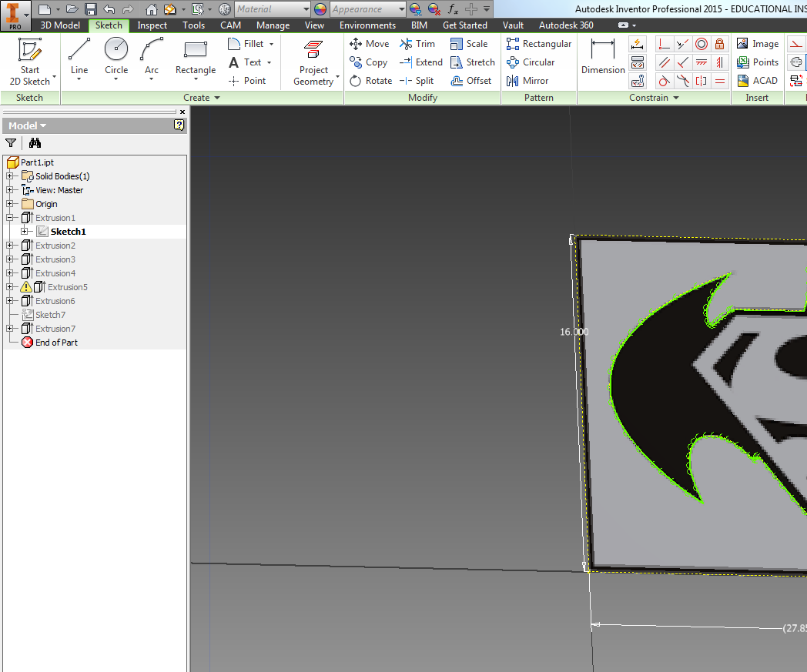
Task: Click the Mirror pattern button
Action: 527,81
